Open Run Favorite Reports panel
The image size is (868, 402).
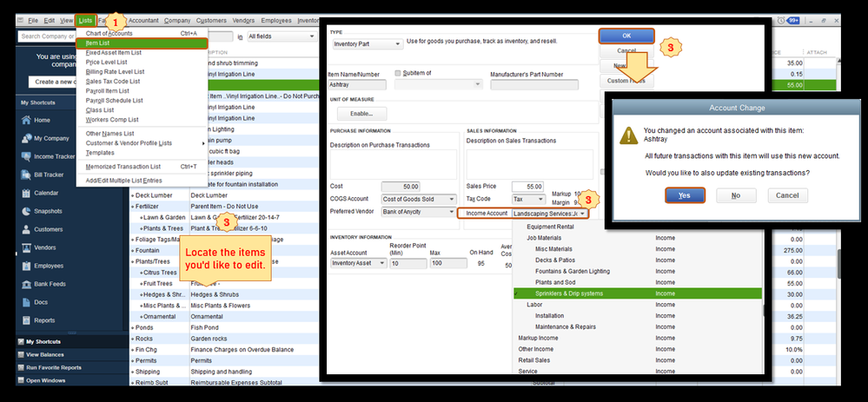click(54, 368)
